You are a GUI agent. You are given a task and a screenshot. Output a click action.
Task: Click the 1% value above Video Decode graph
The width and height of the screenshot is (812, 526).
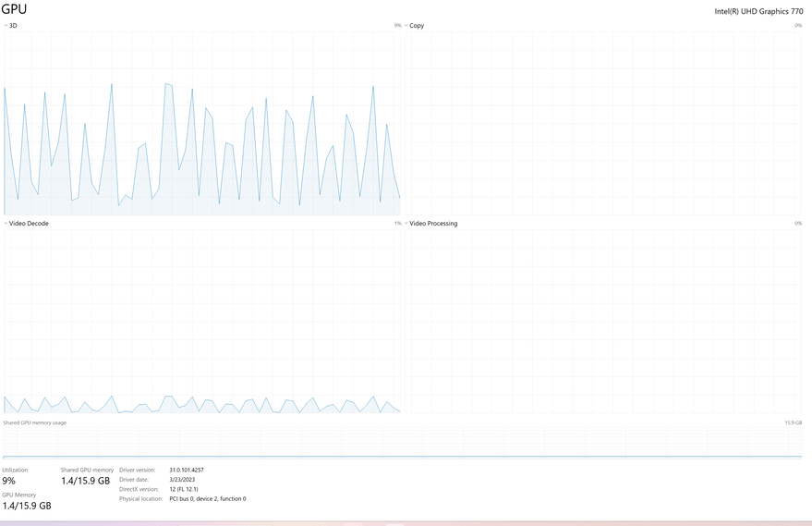pyautogui.click(x=398, y=224)
